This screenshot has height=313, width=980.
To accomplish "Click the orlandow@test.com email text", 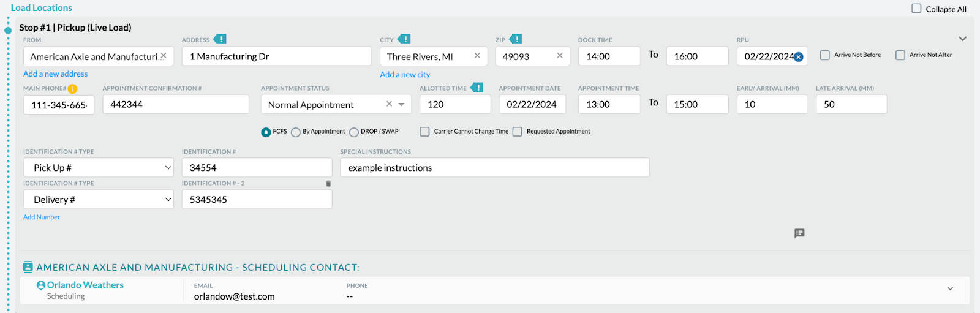I will point(235,296).
